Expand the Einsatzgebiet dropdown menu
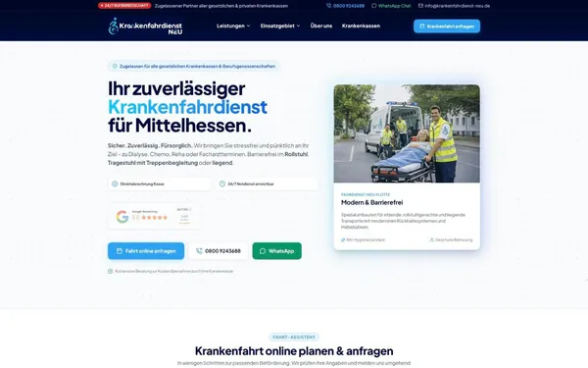 (280, 26)
